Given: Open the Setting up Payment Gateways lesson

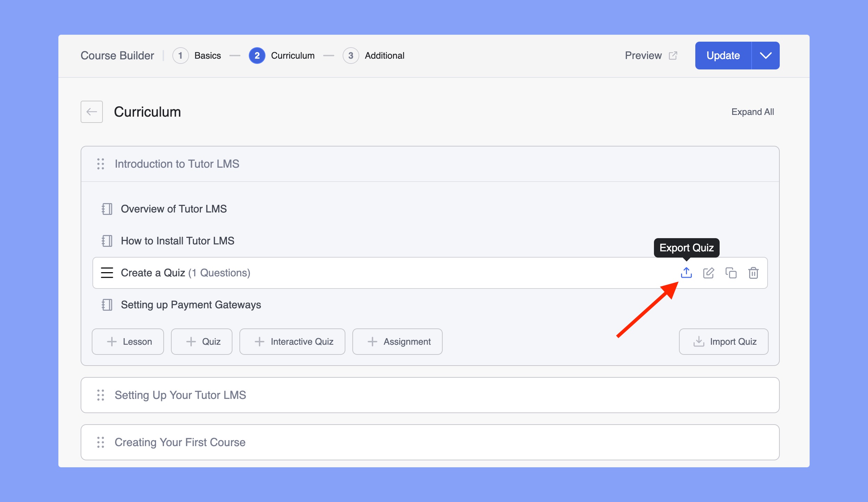Looking at the screenshot, I should pos(191,305).
